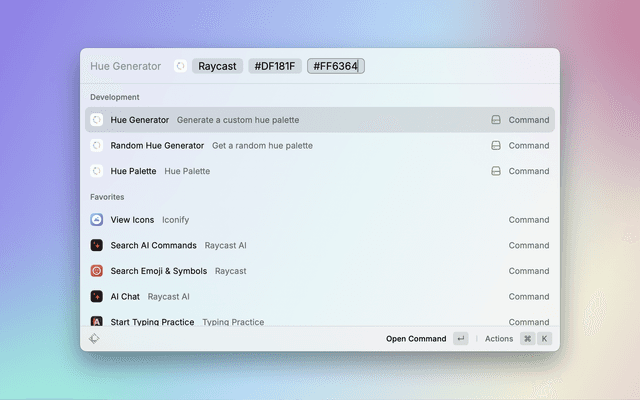This screenshot has height=400, width=640.
Task: Click the Hue Palette row icon
Action: coord(97,171)
